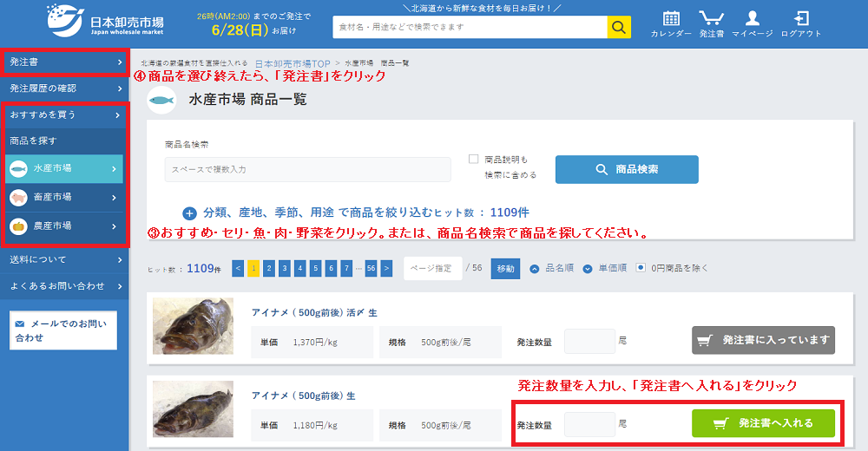Open よくあるお問い合わせ in the sidebar

click(x=65, y=286)
